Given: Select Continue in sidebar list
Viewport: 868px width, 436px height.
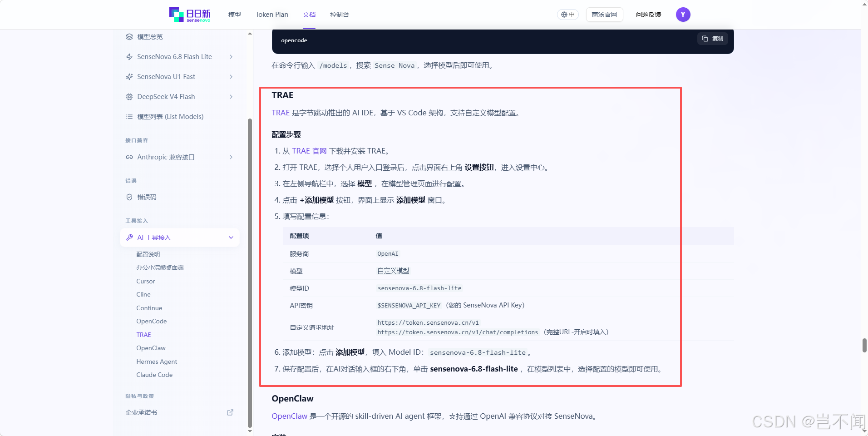Looking at the screenshot, I should (x=149, y=308).
